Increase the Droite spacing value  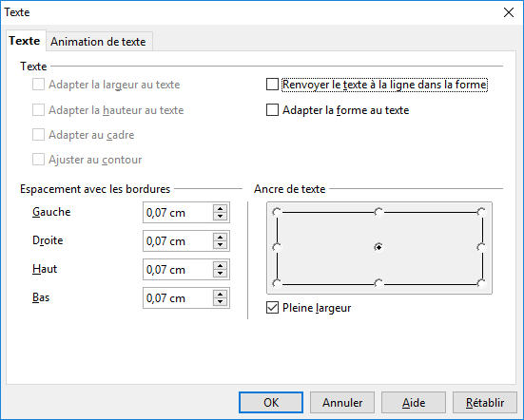click(220, 238)
